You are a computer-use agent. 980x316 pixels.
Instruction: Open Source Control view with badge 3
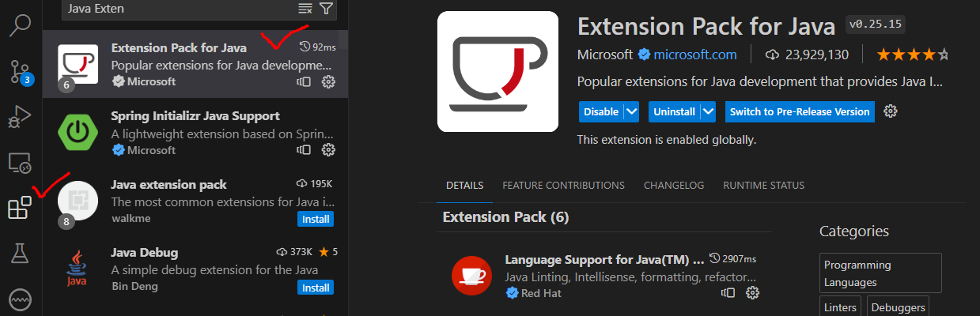(x=20, y=70)
